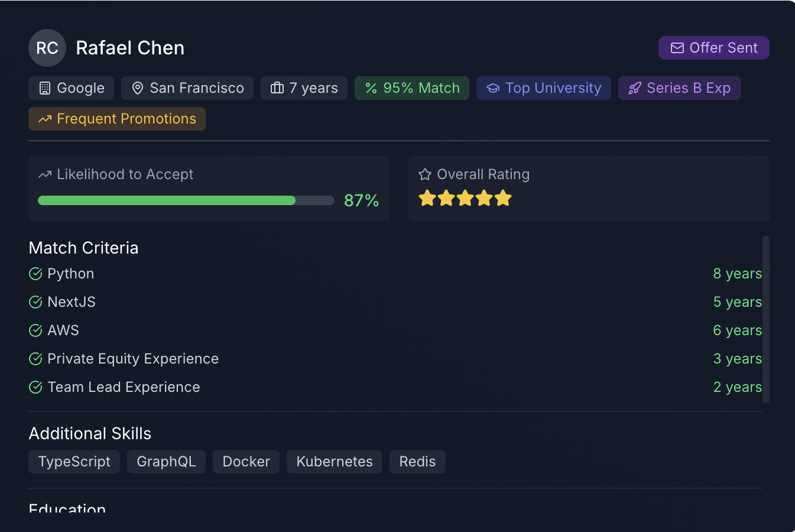Select the graduation cap icon on Top University
This screenshot has height=532, width=795.
point(494,87)
